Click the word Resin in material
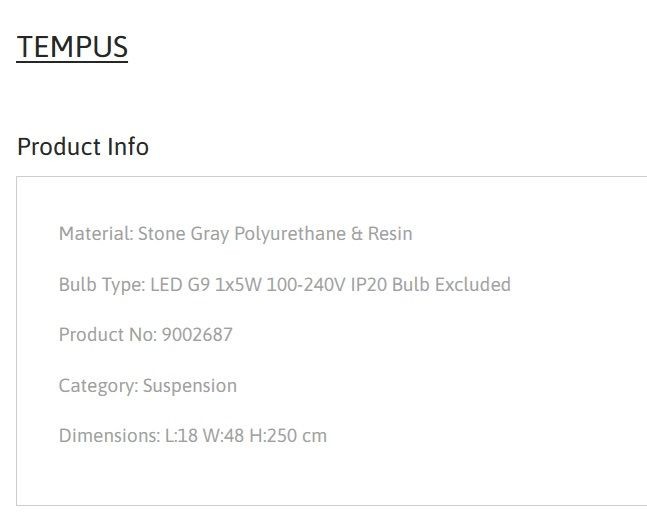Viewport: 647px width, 526px height. (390, 234)
